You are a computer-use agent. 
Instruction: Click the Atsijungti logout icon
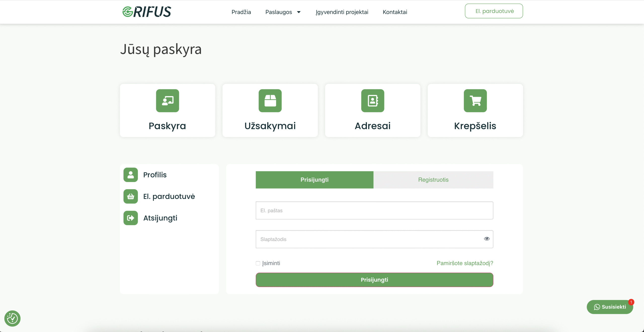tap(131, 218)
